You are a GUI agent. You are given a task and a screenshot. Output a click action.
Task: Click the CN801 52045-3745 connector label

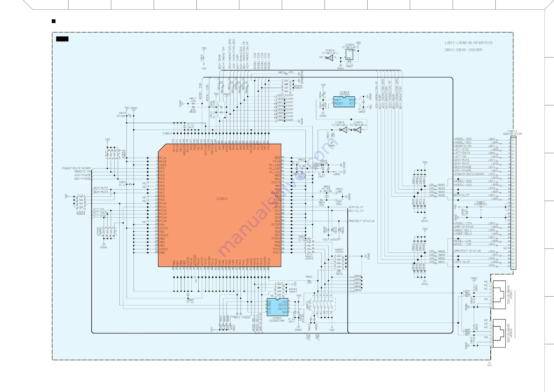pos(512,132)
